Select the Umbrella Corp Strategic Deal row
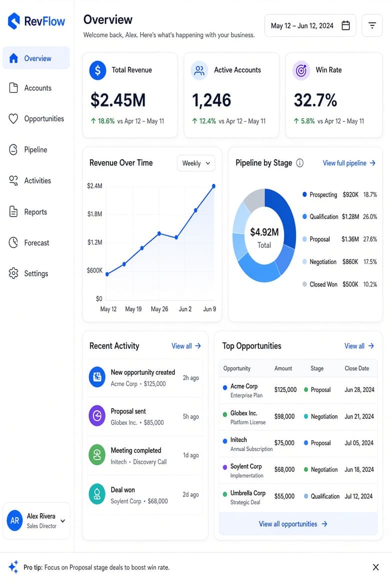 point(298,497)
